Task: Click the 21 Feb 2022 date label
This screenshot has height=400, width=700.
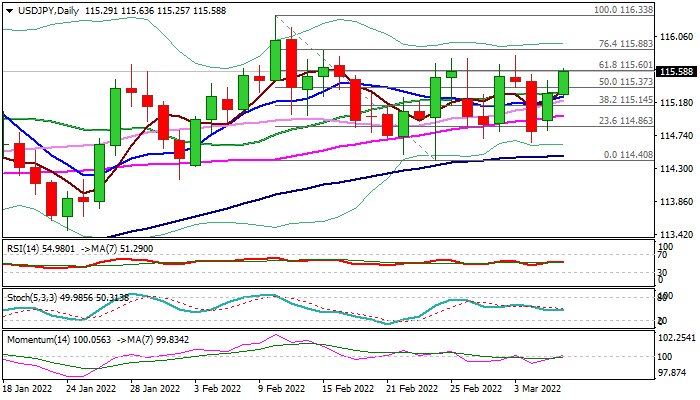Action: coord(413,389)
